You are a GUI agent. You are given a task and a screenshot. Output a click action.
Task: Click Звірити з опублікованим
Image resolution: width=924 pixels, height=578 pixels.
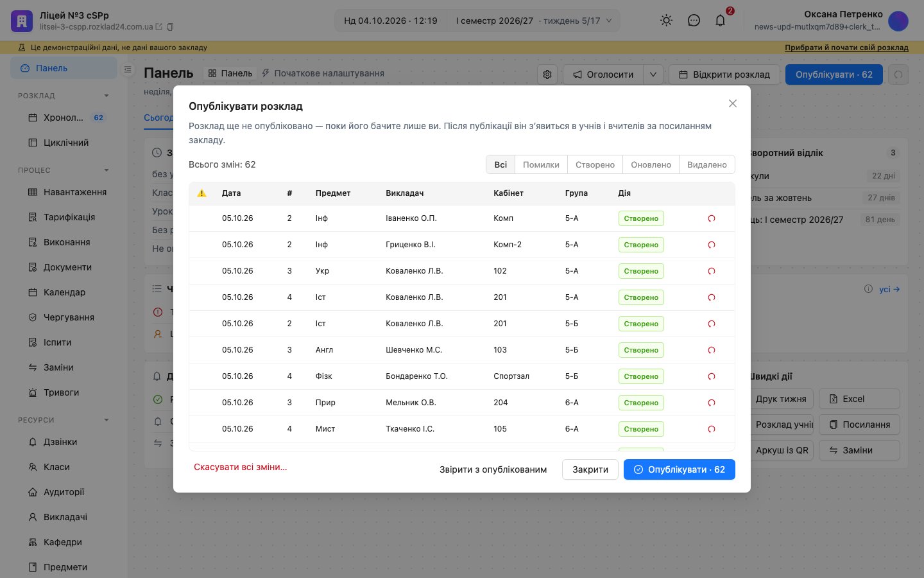click(x=493, y=469)
